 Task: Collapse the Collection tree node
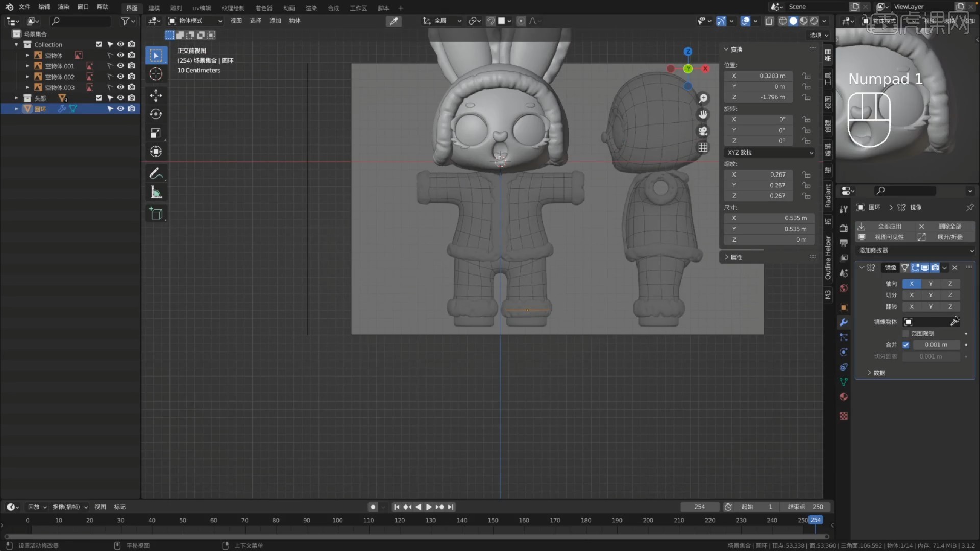[x=16, y=45]
